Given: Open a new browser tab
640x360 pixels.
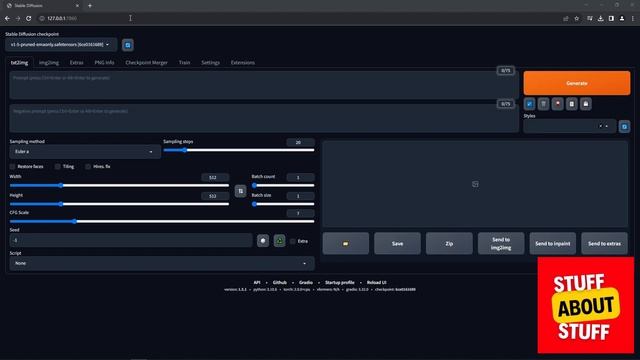Looking at the screenshot, I should [x=90, y=6].
